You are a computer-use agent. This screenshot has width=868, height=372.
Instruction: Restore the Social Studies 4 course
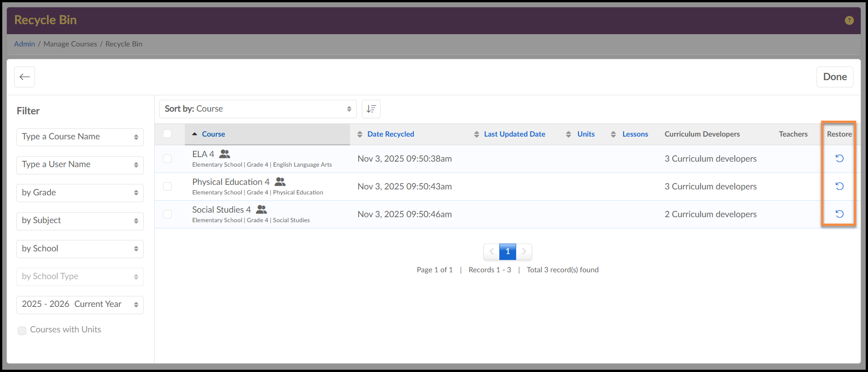tap(839, 214)
